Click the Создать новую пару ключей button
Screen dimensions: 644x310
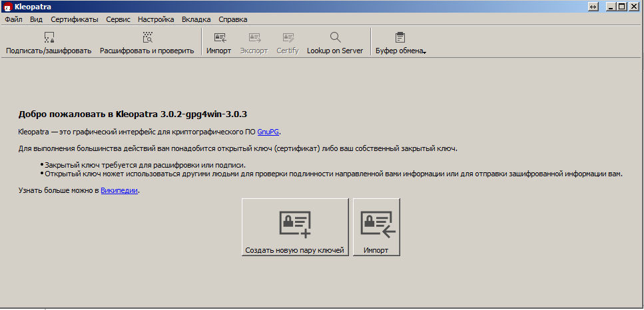click(295, 227)
